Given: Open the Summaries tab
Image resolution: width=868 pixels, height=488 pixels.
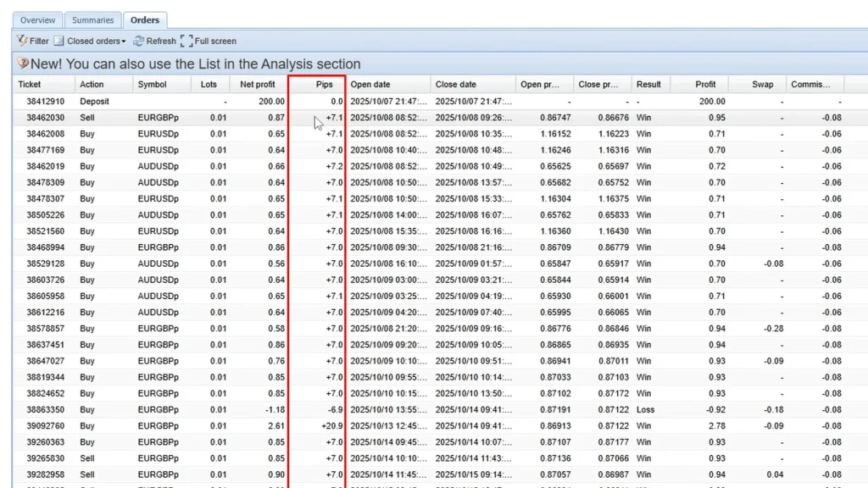Looking at the screenshot, I should tap(92, 19).
